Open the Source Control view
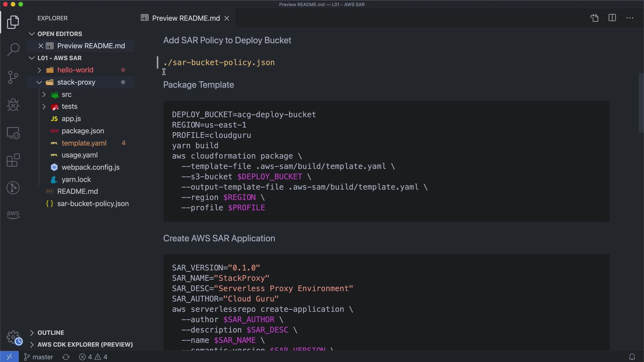 click(x=13, y=77)
